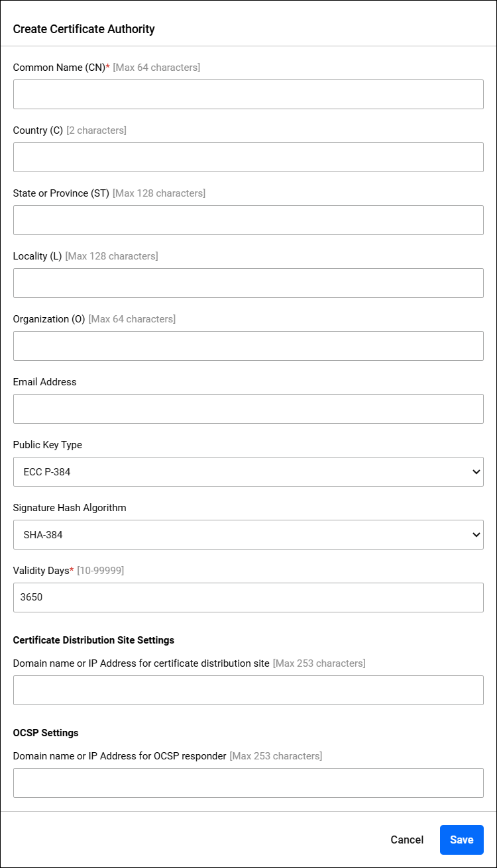This screenshot has width=497, height=868.
Task: Focus the certificate distribution site domain field
Action: coord(248,690)
